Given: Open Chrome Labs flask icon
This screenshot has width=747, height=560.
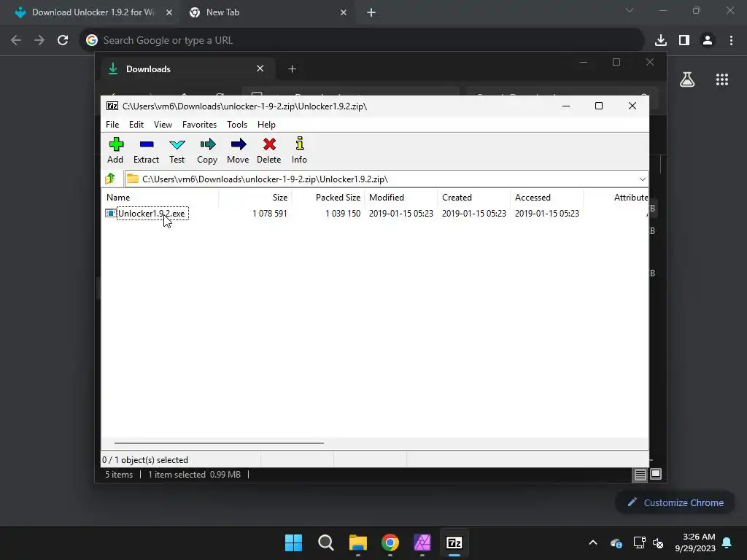Looking at the screenshot, I should tap(687, 79).
